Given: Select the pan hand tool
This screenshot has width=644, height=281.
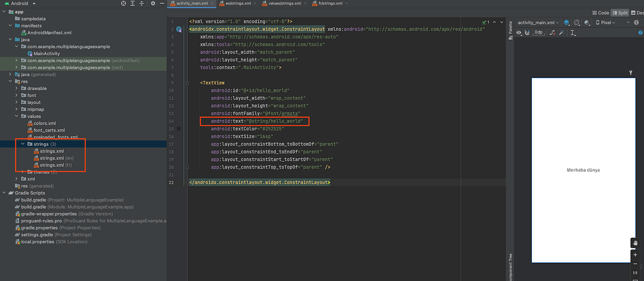Looking at the screenshot, I should pos(635,243).
